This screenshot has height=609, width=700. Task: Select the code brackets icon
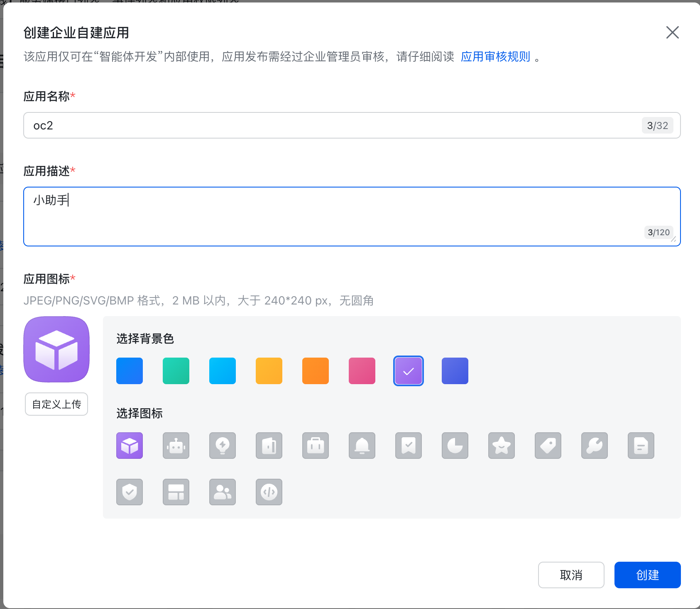tap(269, 492)
